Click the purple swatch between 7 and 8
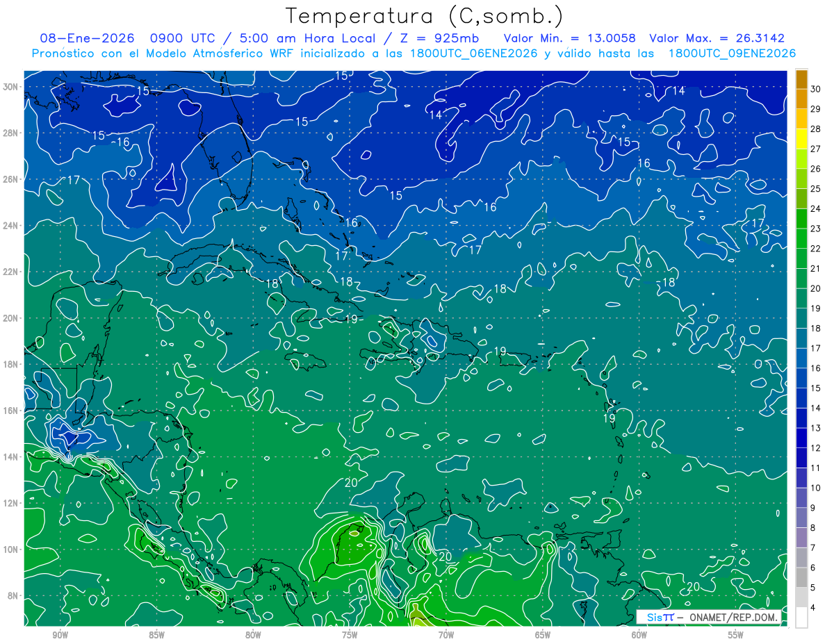 click(x=801, y=538)
